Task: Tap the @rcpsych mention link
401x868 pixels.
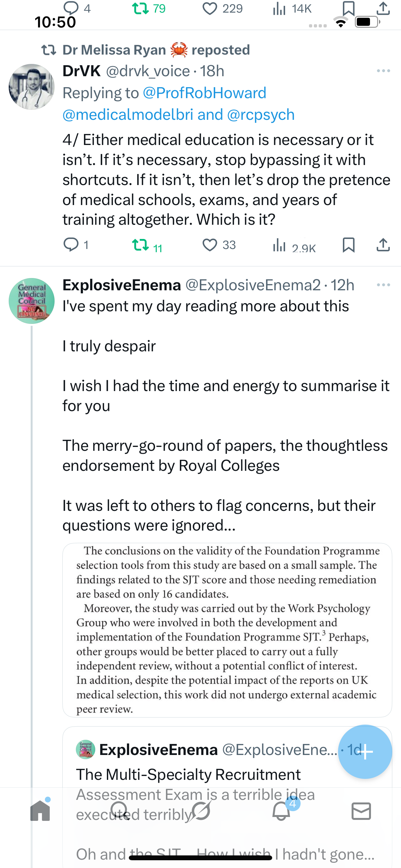Action: (261, 115)
